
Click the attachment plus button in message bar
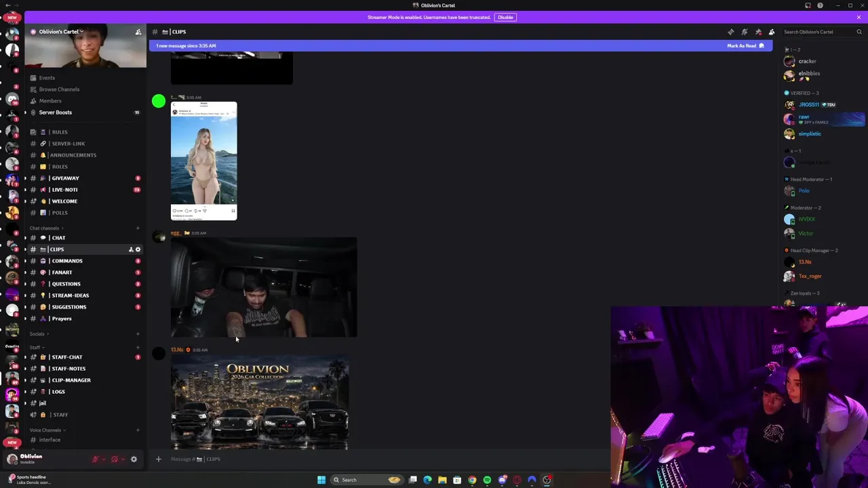point(159,460)
